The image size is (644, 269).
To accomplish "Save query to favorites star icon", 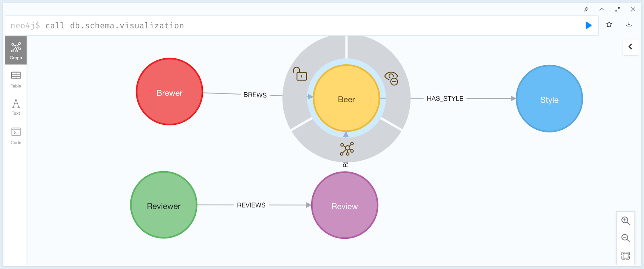I will [609, 25].
